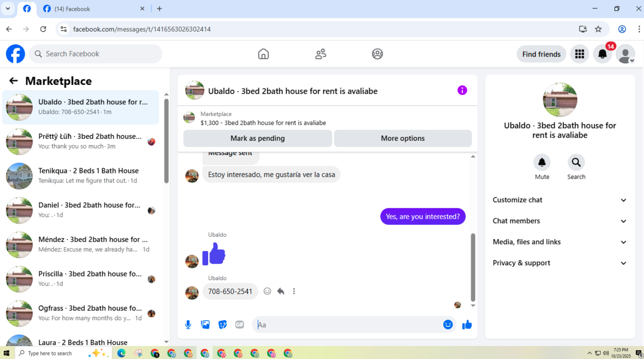Open the account profile avatar menu
The width and height of the screenshot is (644, 359).
pos(625,54)
